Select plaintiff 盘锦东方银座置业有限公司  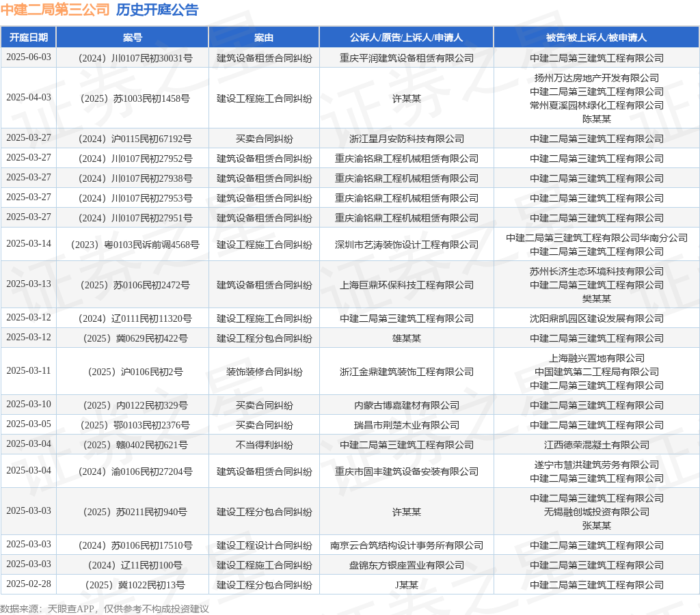click(406, 565)
